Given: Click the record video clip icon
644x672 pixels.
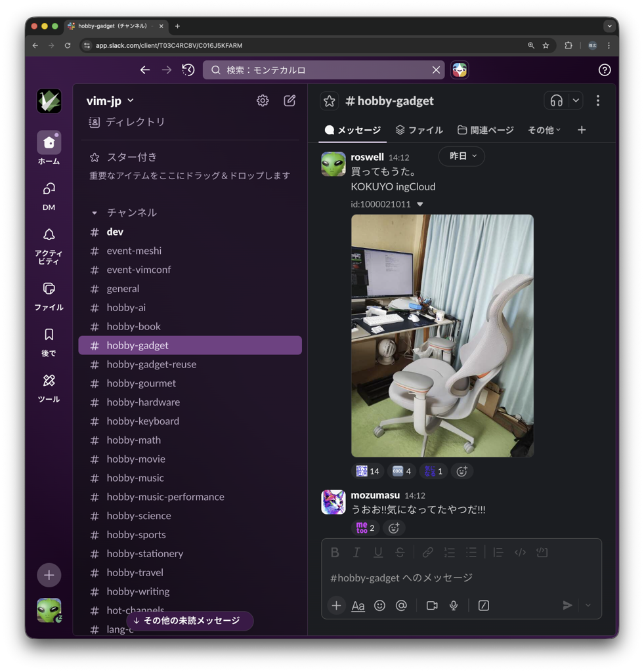Looking at the screenshot, I should tap(432, 606).
